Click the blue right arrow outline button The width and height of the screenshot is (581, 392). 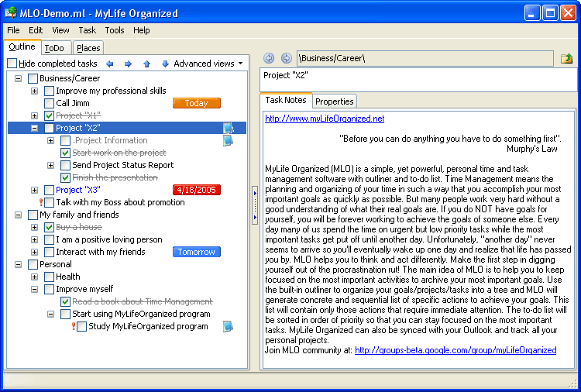[x=128, y=64]
